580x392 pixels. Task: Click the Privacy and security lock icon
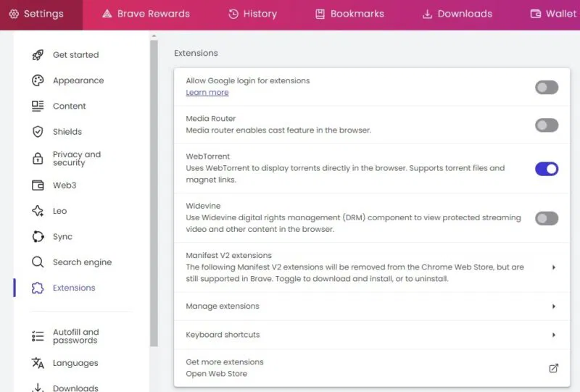pos(38,158)
